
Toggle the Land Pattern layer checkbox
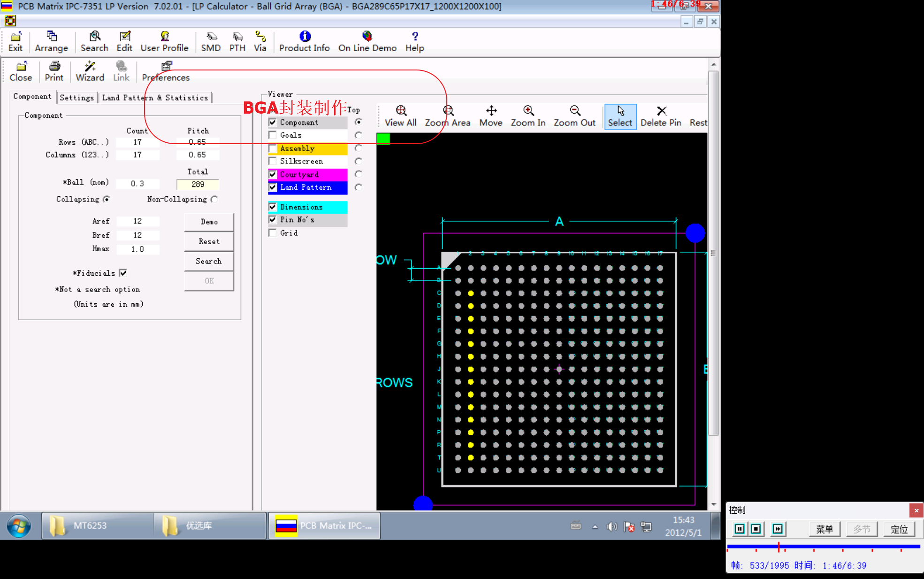(x=273, y=187)
